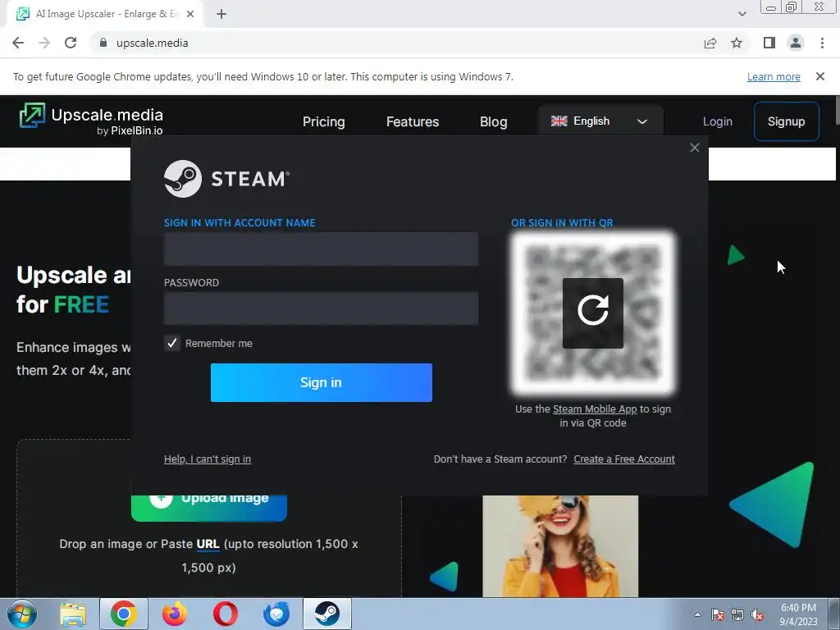Launch Opera from the taskbar

pyautogui.click(x=226, y=614)
